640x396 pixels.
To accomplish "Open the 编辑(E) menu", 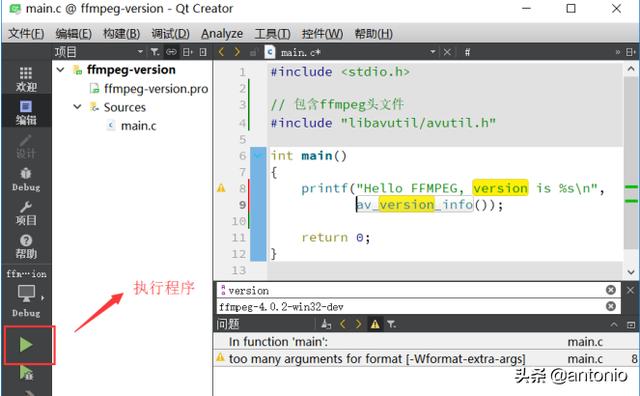I will point(73,33).
